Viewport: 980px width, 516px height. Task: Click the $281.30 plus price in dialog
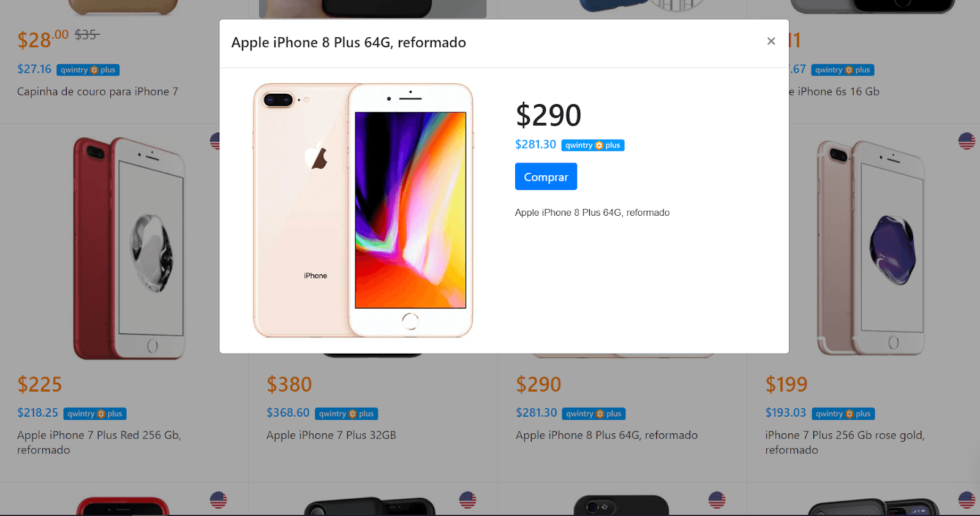(535, 145)
